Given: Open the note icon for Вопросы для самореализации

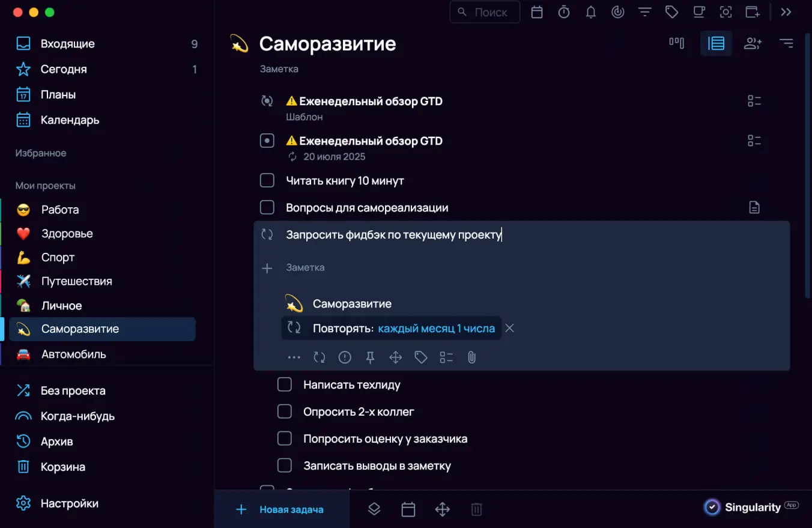Looking at the screenshot, I should (754, 207).
